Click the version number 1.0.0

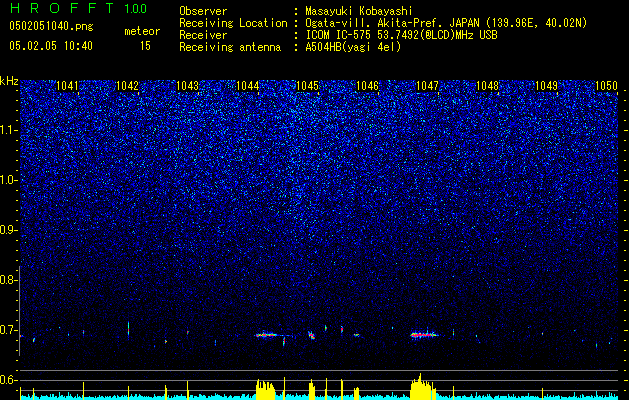point(135,9)
